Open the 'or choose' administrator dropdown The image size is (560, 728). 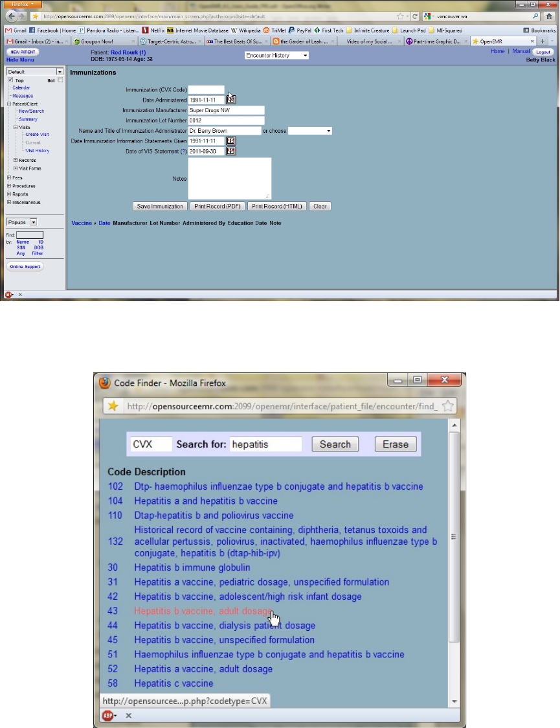click(310, 131)
